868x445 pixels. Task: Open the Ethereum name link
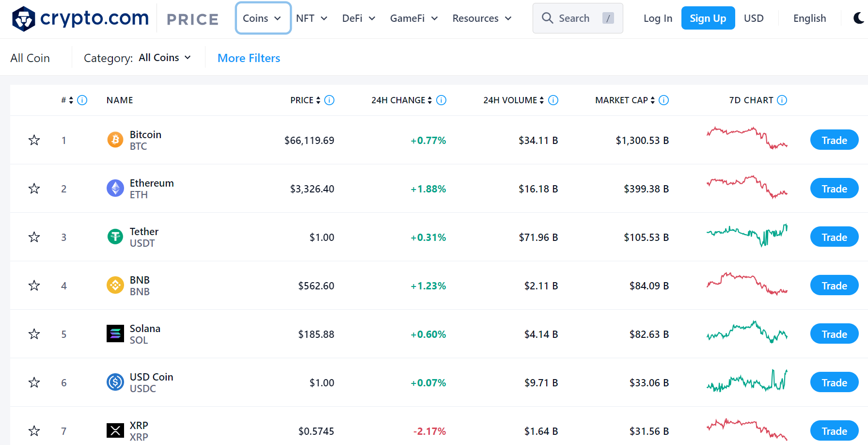(152, 183)
